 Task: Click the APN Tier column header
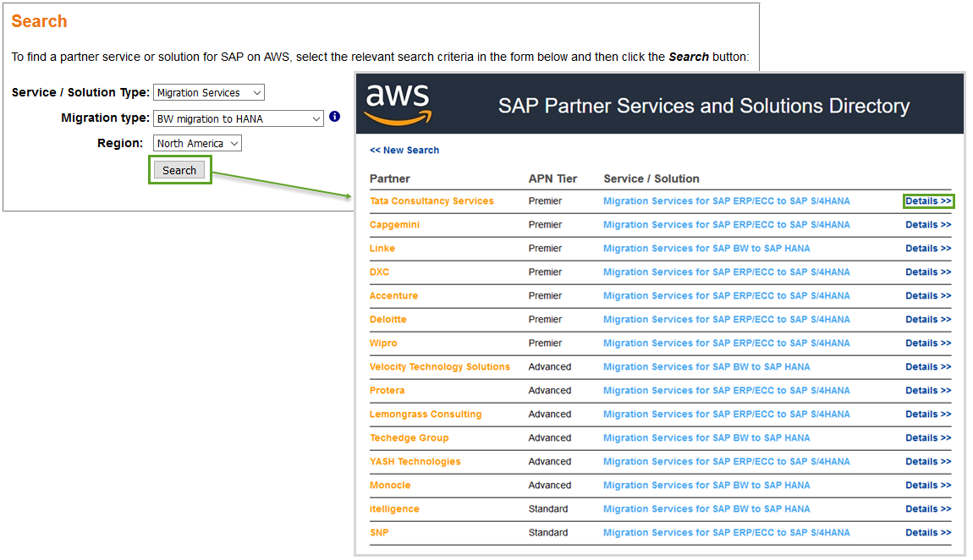coord(552,178)
